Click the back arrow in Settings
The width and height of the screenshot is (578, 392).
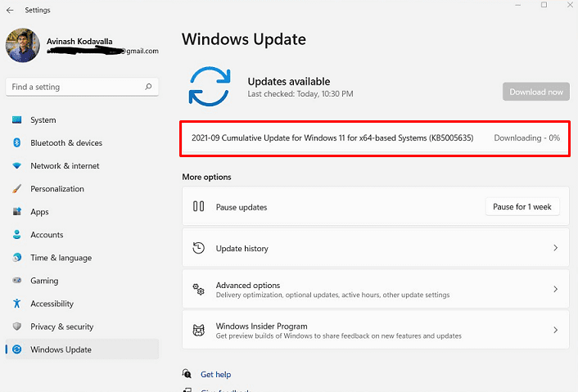[10, 11]
